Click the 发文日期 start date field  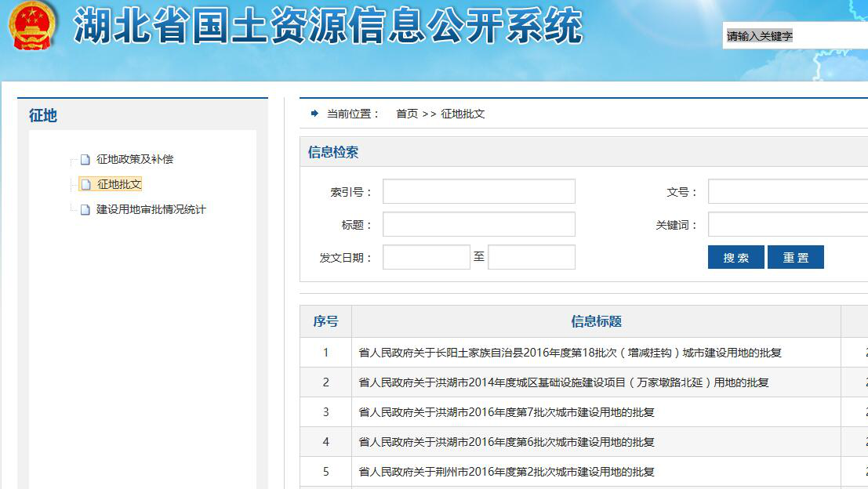[x=426, y=257]
